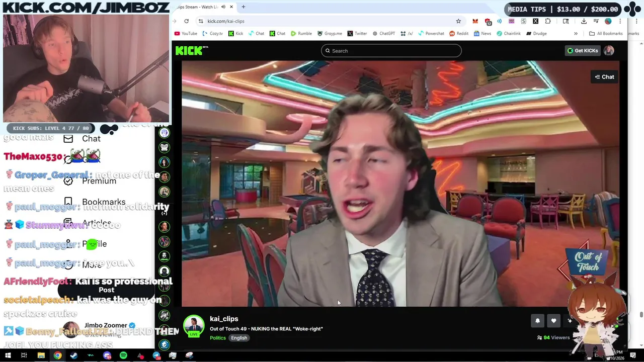
Task: Go to Kick home via logo
Action: coord(191,50)
